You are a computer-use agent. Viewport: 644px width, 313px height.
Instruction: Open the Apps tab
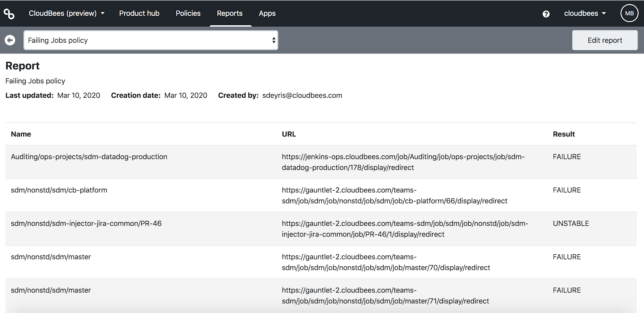pyautogui.click(x=267, y=13)
